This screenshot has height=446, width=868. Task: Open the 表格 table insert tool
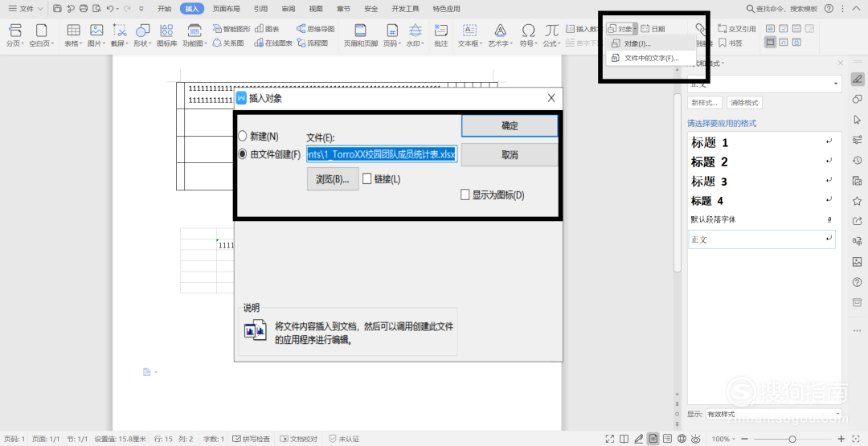pyautogui.click(x=73, y=35)
